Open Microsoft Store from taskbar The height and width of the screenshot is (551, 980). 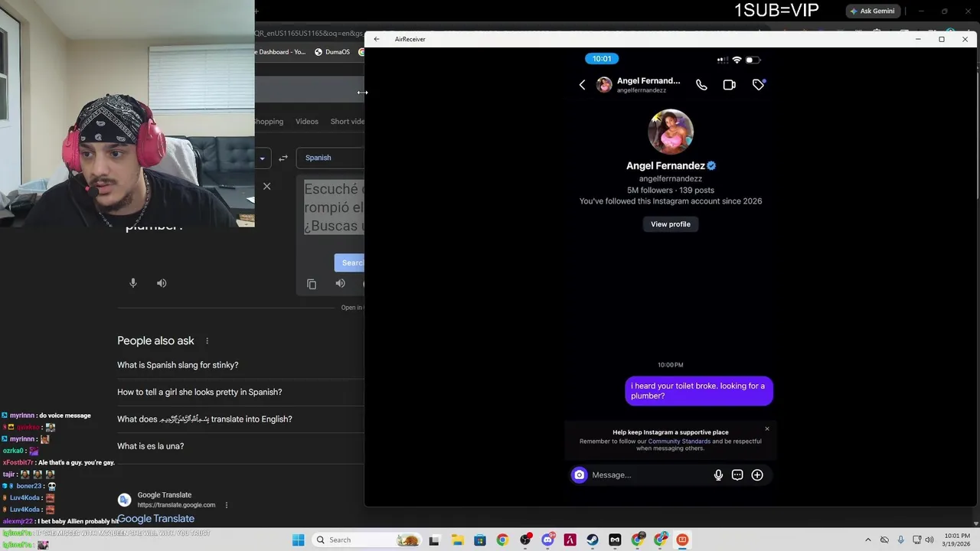pyautogui.click(x=479, y=540)
